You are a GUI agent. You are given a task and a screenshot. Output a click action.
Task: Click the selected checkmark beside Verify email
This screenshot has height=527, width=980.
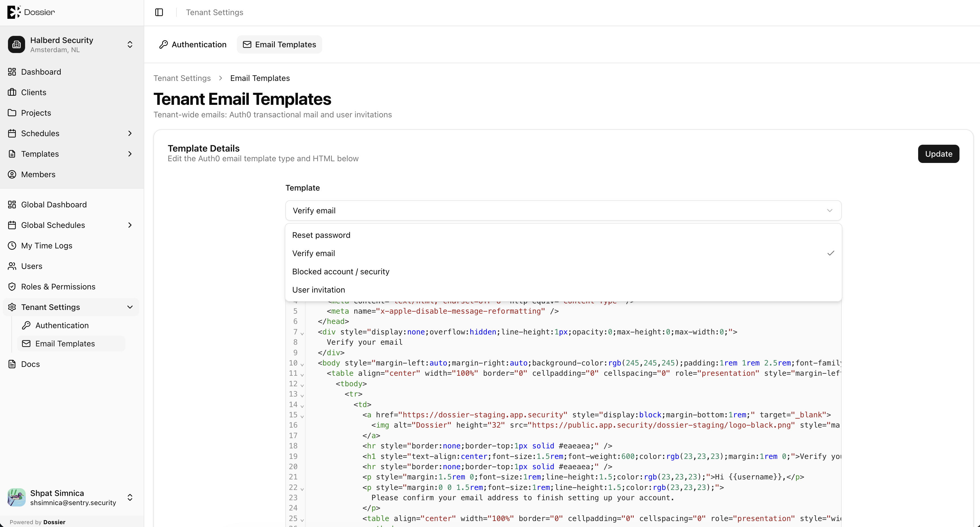[x=830, y=253]
